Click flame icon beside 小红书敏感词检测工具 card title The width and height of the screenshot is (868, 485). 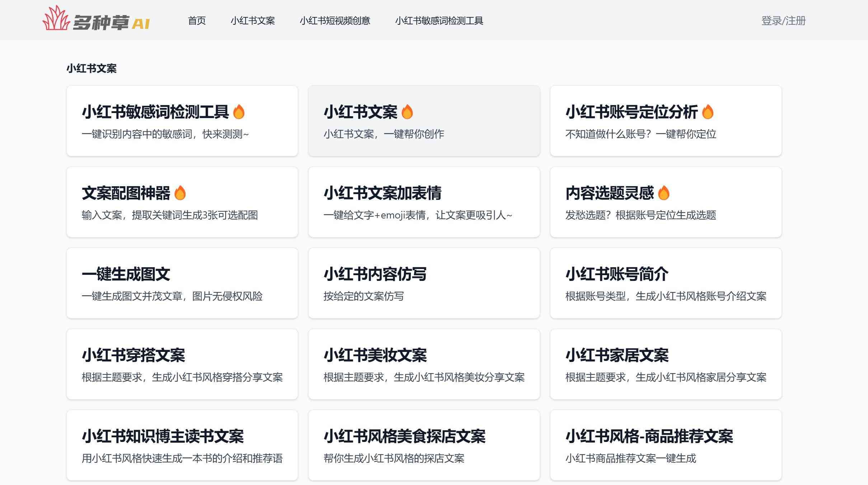click(239, 112)
